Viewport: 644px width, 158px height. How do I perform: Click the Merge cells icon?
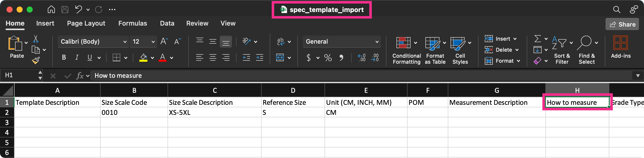[280, 58]
